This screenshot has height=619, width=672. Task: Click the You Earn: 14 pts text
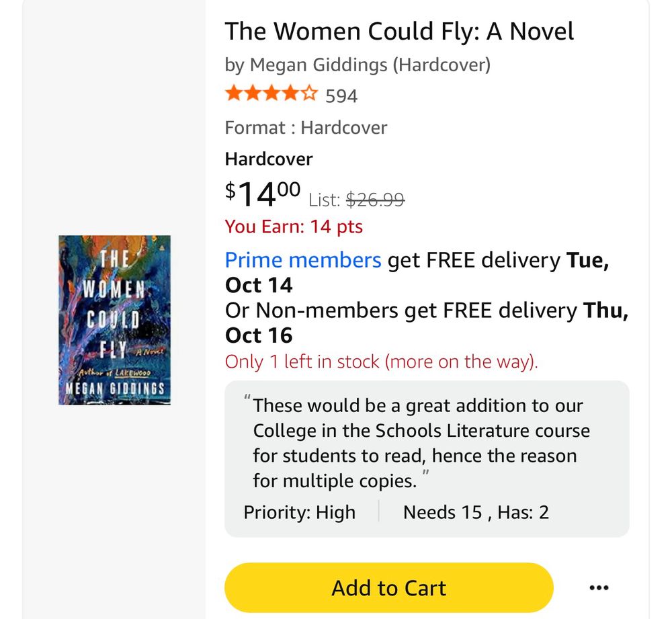(294, 226)
